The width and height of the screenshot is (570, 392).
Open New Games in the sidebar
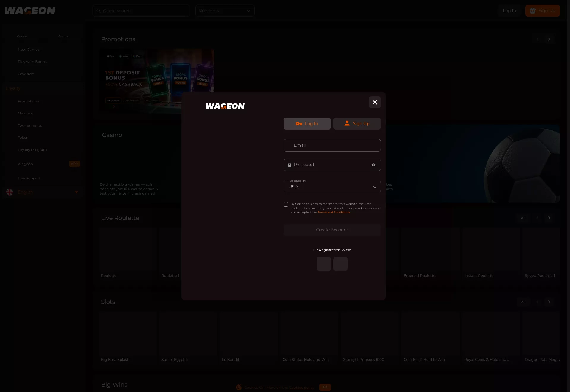28,50
